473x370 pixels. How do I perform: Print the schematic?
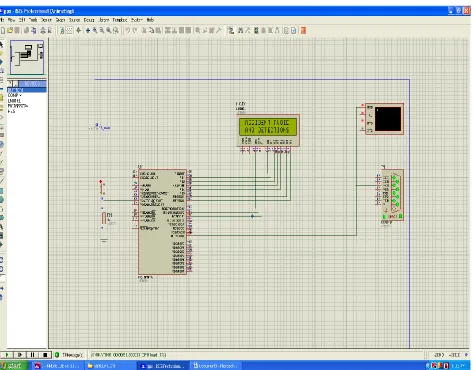[x=43, y=31]
